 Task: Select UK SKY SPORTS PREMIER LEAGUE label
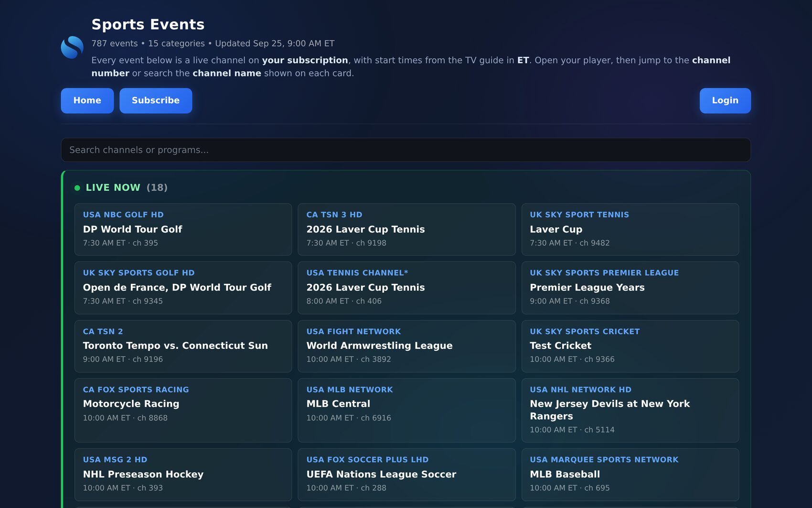click(x=604, y=273)
